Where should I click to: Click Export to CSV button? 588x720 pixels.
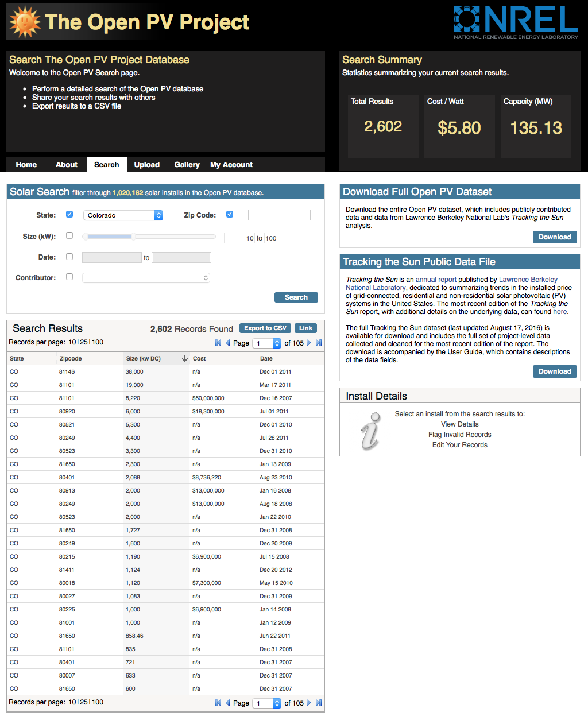pyautogui.click(x=265, y=328)
